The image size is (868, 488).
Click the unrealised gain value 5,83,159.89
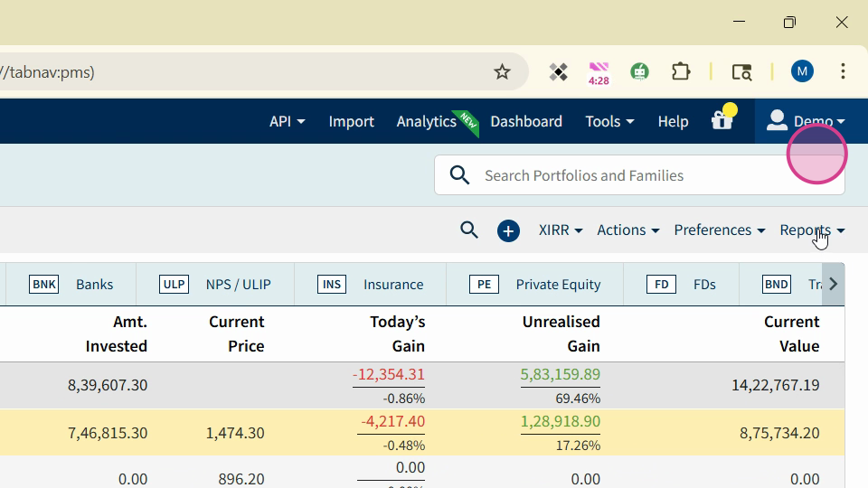[x=561, y=374]
